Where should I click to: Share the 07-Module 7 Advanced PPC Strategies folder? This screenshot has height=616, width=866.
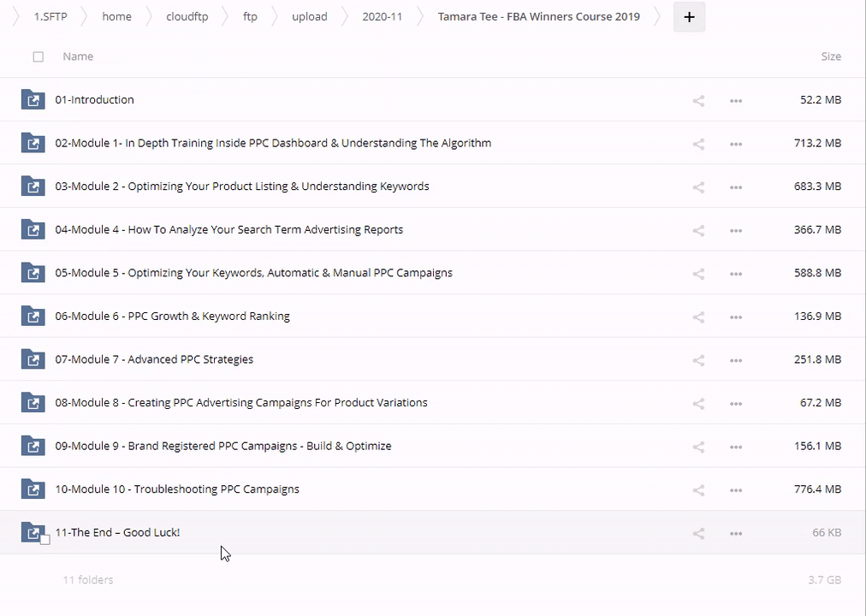698,360
